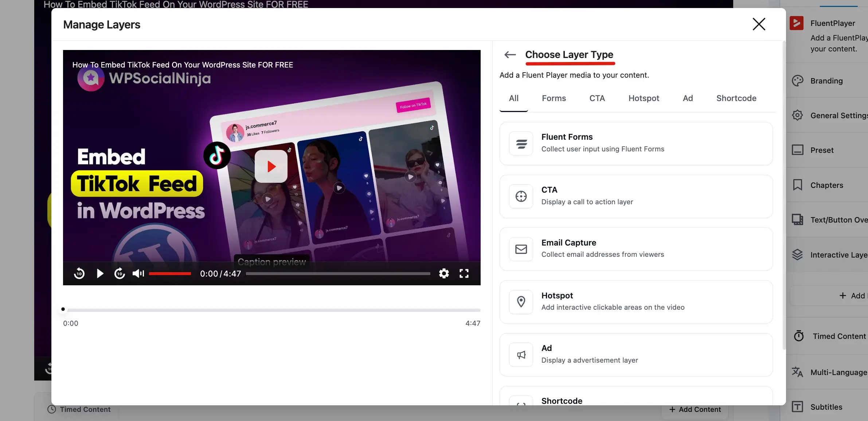Mute the video with the speaker icon
868x421 pixels.
tap(138, 273)
